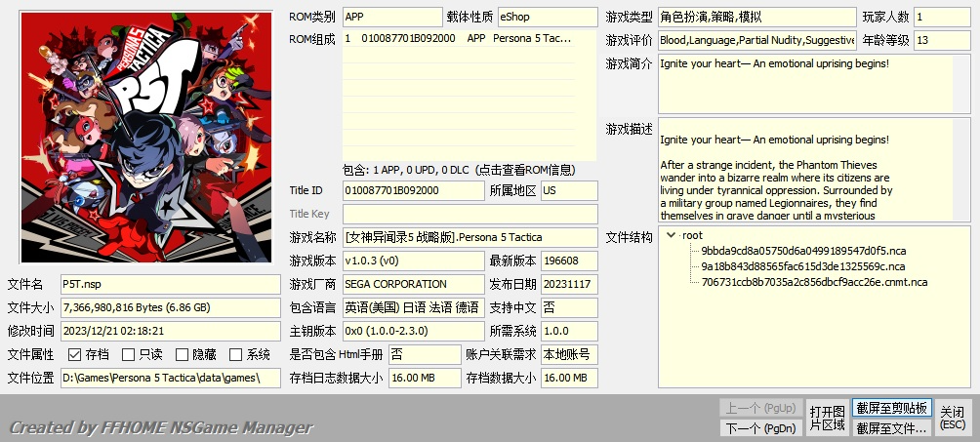
Task: Click the 主钥版本 field 0x0 (1.0.0-2.3.0)
Action: [x=413, y=331]
